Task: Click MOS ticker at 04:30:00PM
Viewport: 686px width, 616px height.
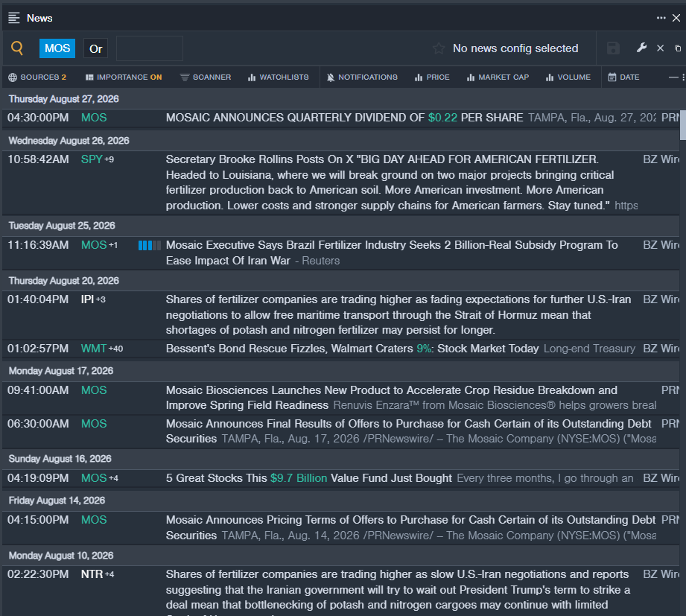Action: [94, 118]
